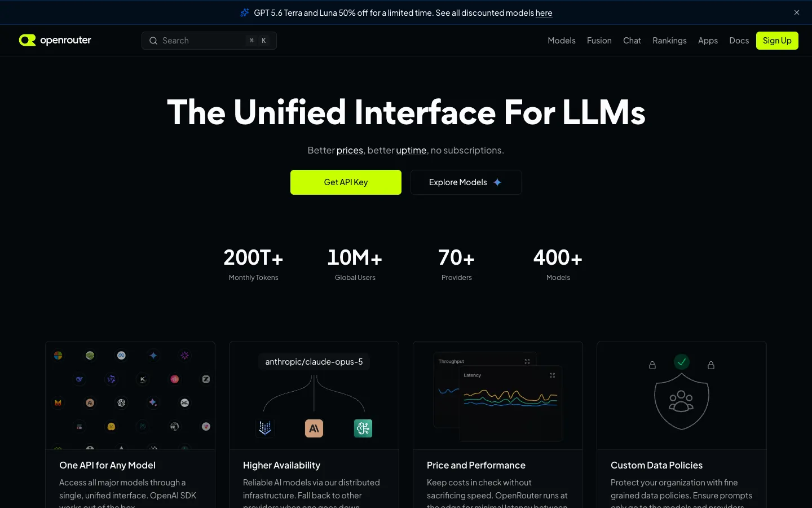
Task: Click the purple snowflake provider icon
Action: coord(185,356)
